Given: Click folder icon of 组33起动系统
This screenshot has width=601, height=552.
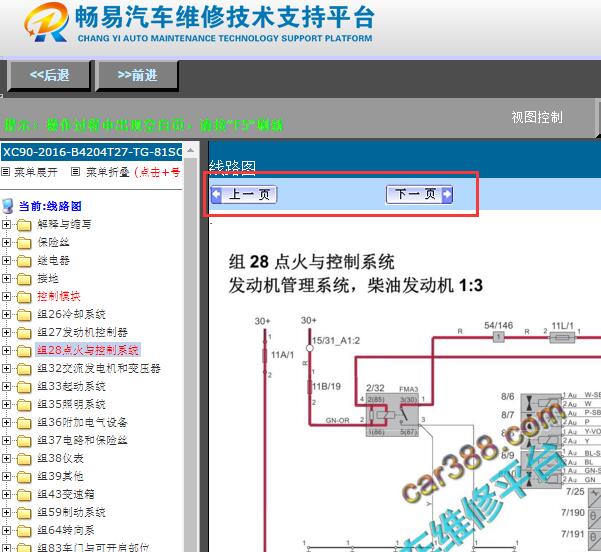Looking at the screenshot, I should point(24,387).
